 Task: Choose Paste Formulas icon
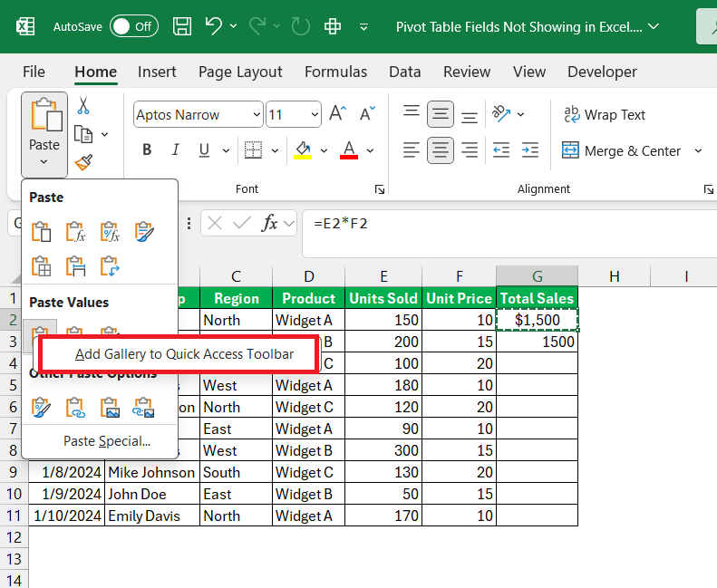(x=75, y=231)
